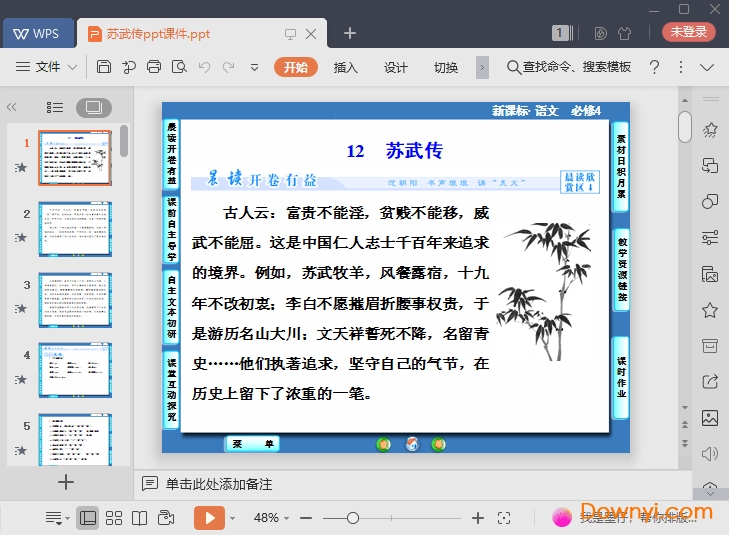The height and width of the screenshot is (535, 729).
Task: Click the Save icon in toolbar
Action: (104, 67)
